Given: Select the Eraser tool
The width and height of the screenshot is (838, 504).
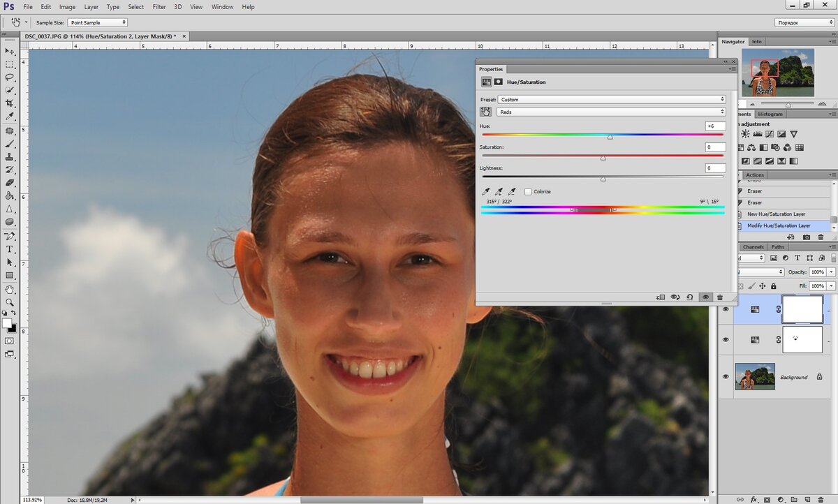Looking at the screenshot, I should pyautogui.click(x=10, y=183).
